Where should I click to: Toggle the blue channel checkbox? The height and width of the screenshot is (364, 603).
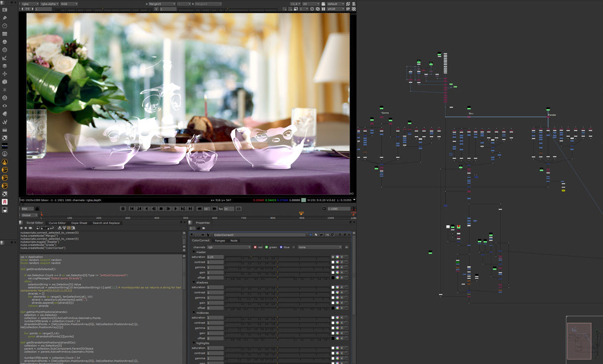(281, 247)
